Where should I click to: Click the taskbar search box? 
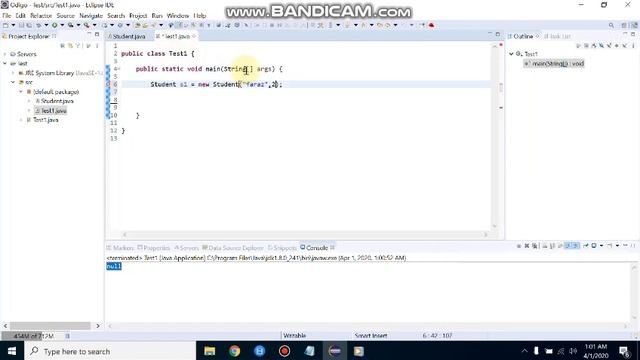click(110, 351)
